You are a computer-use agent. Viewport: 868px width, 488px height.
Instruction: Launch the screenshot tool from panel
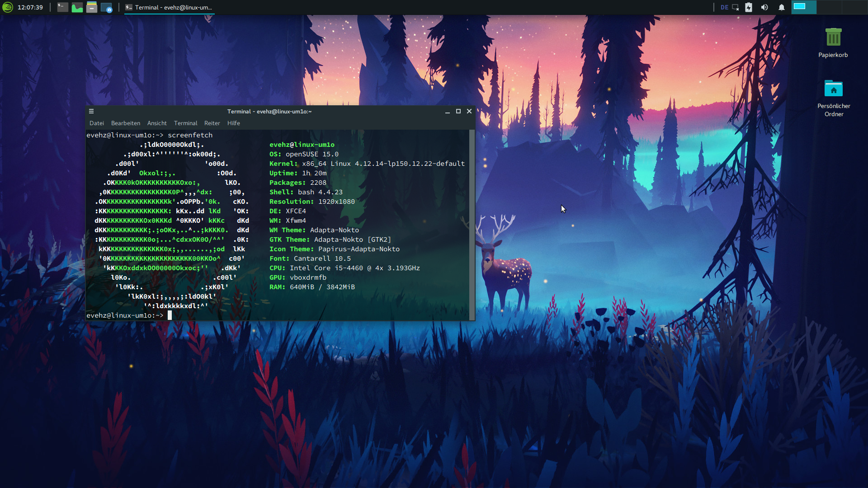point(106,7)
